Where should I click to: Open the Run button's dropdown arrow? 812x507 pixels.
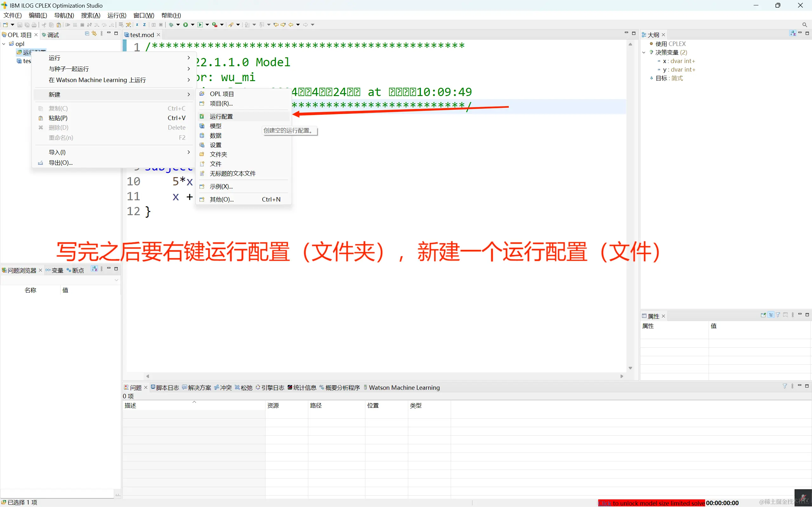tap(193, 24)
